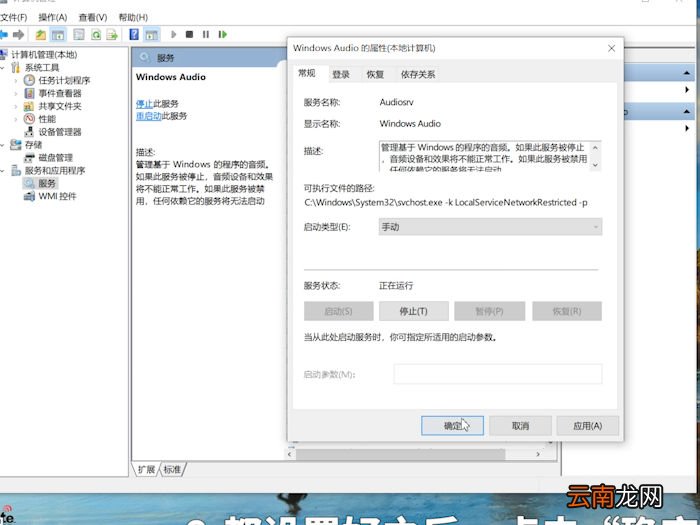The image size is (700, 525).
Task: Click the Pause Service toolbar icon
Action: [x=206, y=34]
